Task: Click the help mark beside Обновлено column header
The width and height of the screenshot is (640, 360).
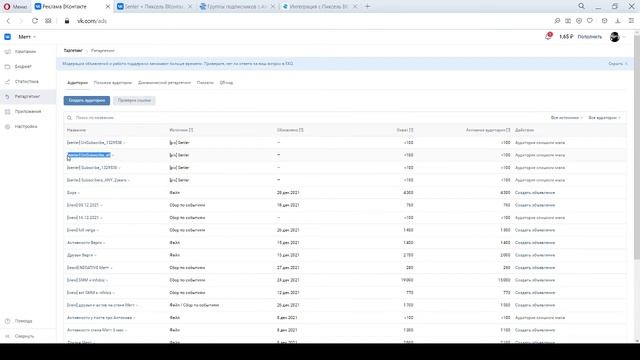Action: click(x=301, y=130)
